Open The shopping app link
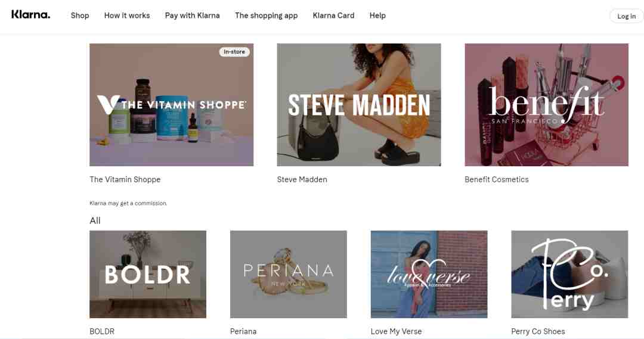 (266, 15)
